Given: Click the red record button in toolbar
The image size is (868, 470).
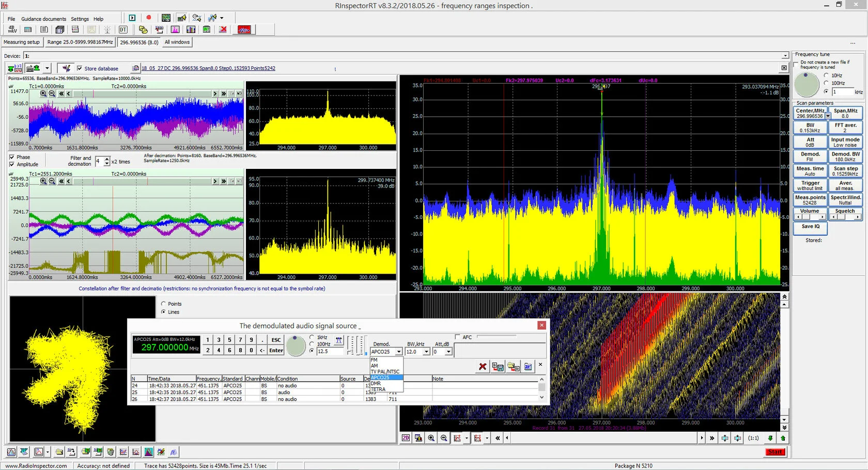Looking at the screenshot, I should 149,18.
